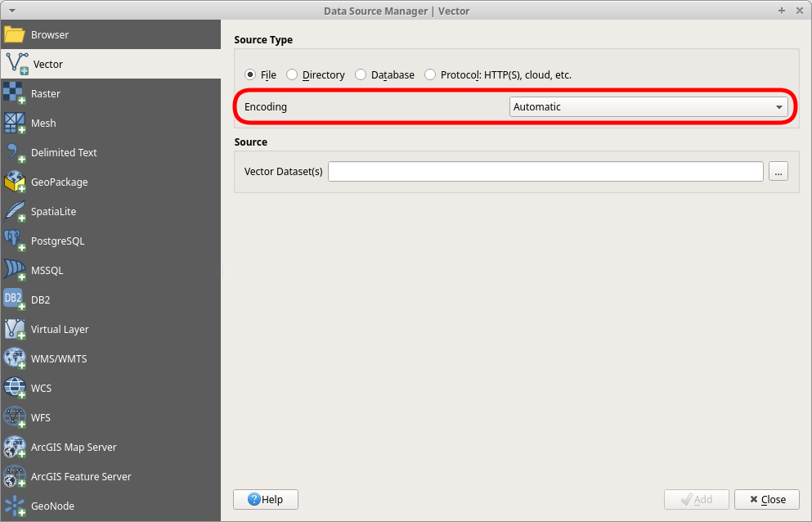The width and height of the screenshot is (812, 522).
Task: Select the Raster layer icon
Action: (15, 94)
